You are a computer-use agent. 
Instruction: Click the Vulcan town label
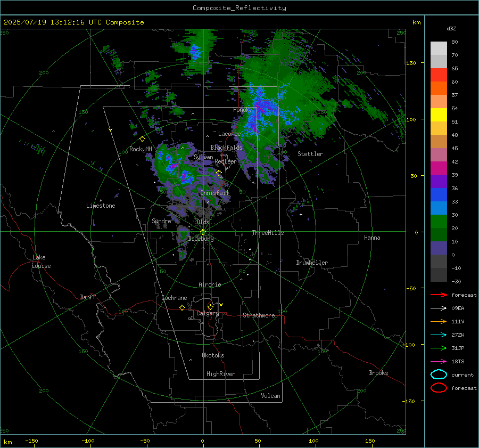271,396
